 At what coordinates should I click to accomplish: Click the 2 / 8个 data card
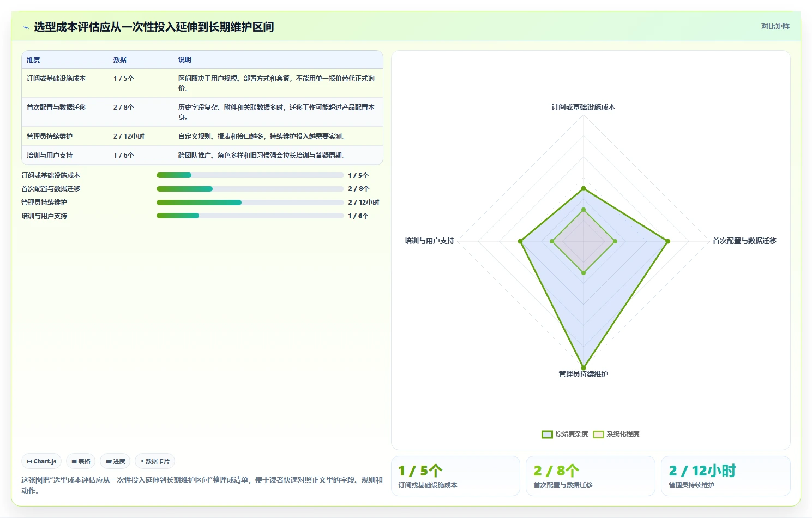coord(591,476)
